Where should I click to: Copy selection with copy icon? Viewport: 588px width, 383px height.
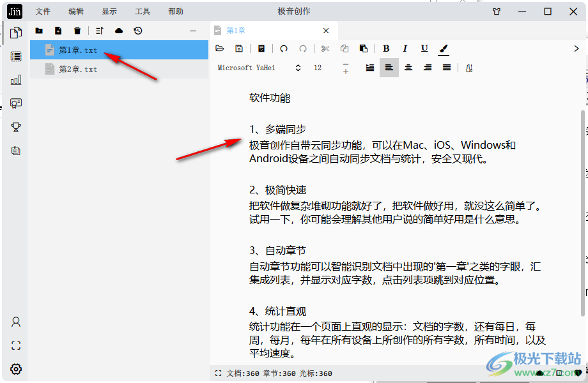click(x=344, y=49)
